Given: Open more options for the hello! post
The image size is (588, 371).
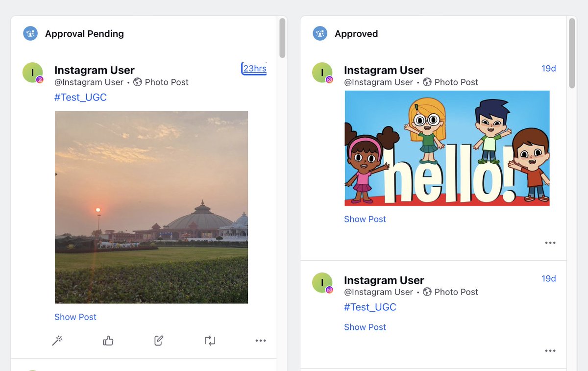Looking at the screenshot, I should click(x=550, y=243).
